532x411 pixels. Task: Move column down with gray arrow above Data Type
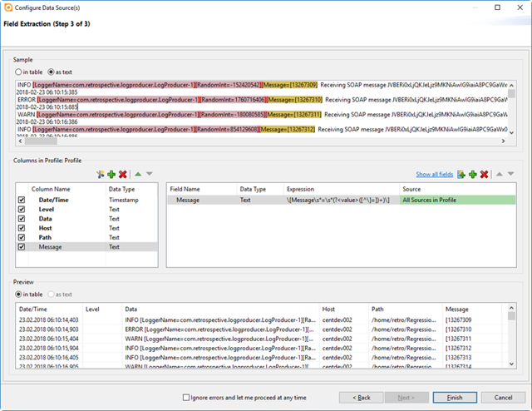pyautogui.click(x=150, y=174)
